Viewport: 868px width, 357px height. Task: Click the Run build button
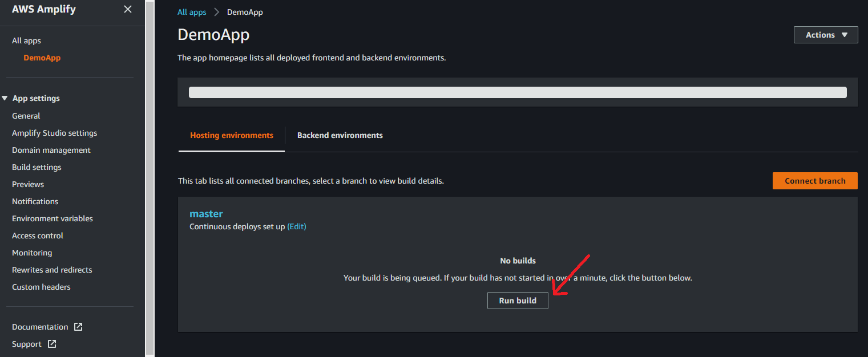click(518, 301)
